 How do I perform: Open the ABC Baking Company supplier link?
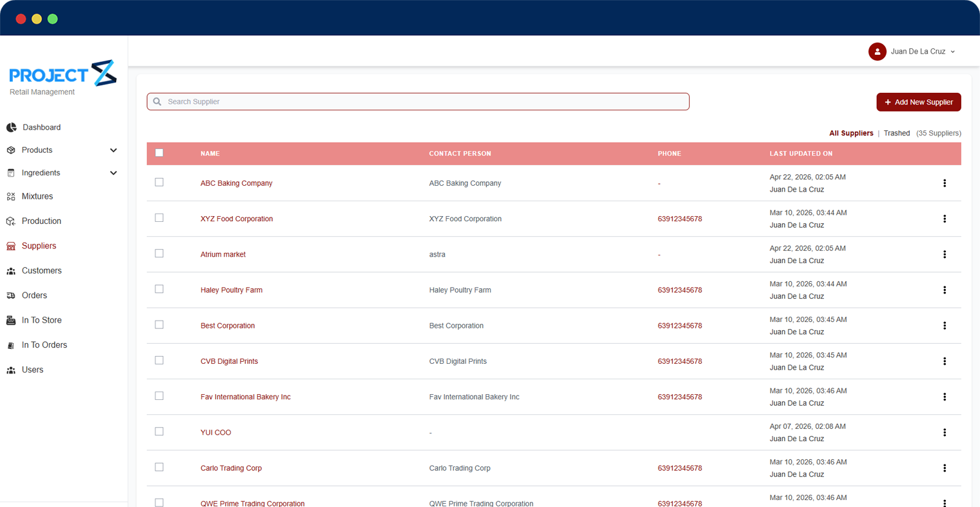pyautogui.click(x=237, y=183)
